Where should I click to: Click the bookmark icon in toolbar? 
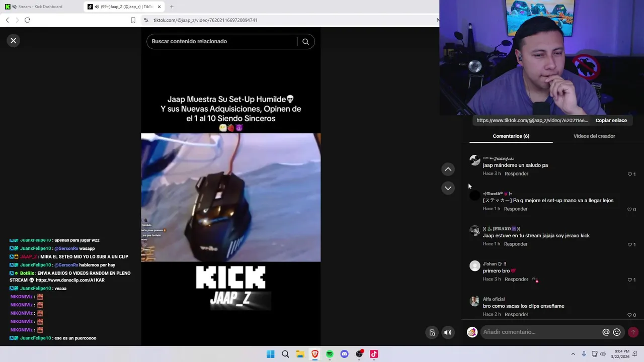133,20
